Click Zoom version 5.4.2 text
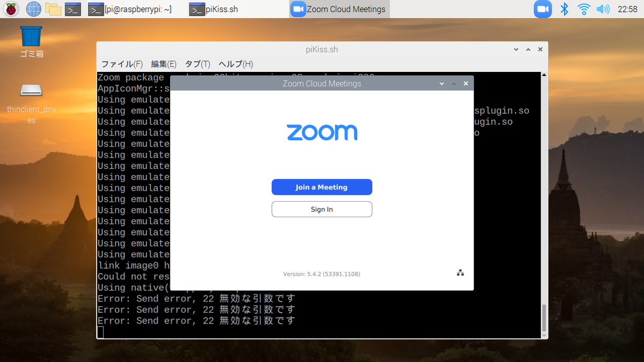The height and width of the screenshot is (362, 644). [321, 274]
